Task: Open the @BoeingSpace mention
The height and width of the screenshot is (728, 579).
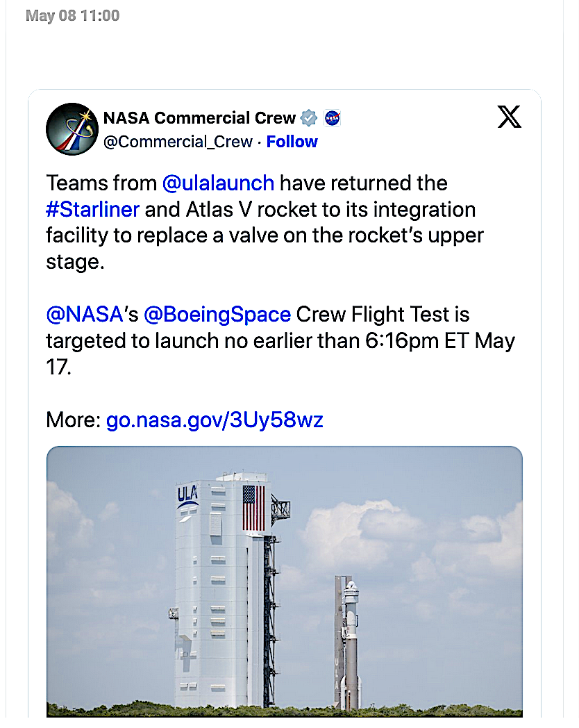Action: 218,314
